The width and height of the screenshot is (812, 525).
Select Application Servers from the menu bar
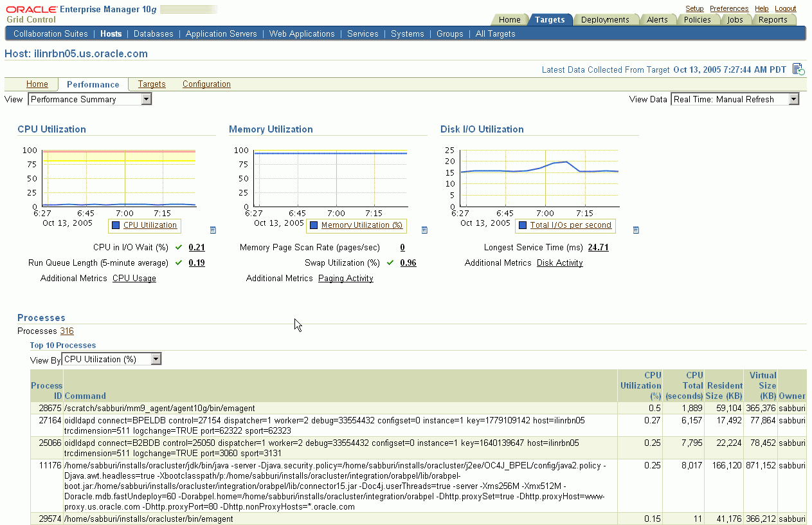(221, 33)
